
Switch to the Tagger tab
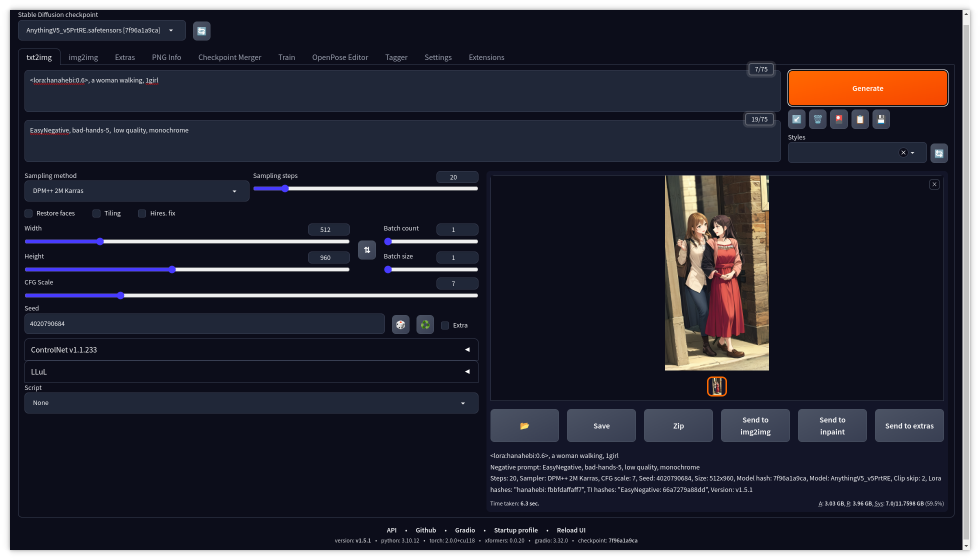pos(396,57)
